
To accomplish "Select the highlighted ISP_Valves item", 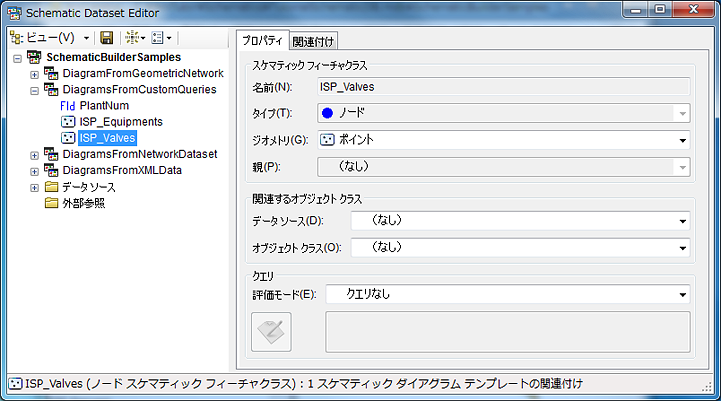I will 108,138.
